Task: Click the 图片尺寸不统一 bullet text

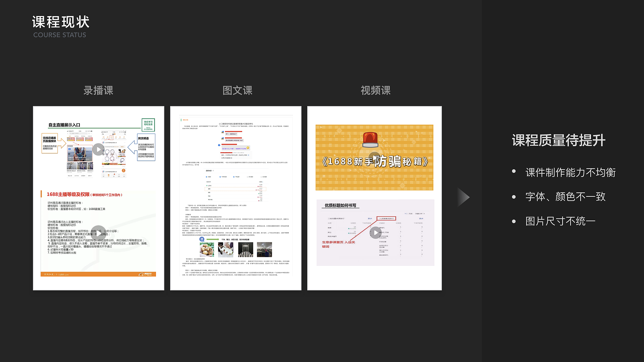Action: pos(560,221)
